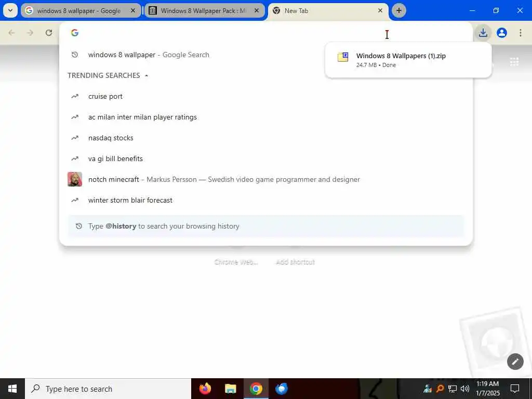The image size is (532, 399).
Task: Open the Chrome downloads button
Action: coord(483,33)
